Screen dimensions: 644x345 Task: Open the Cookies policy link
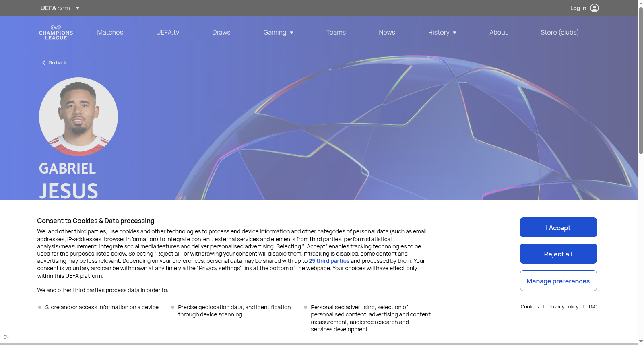[x=530, y=307]
